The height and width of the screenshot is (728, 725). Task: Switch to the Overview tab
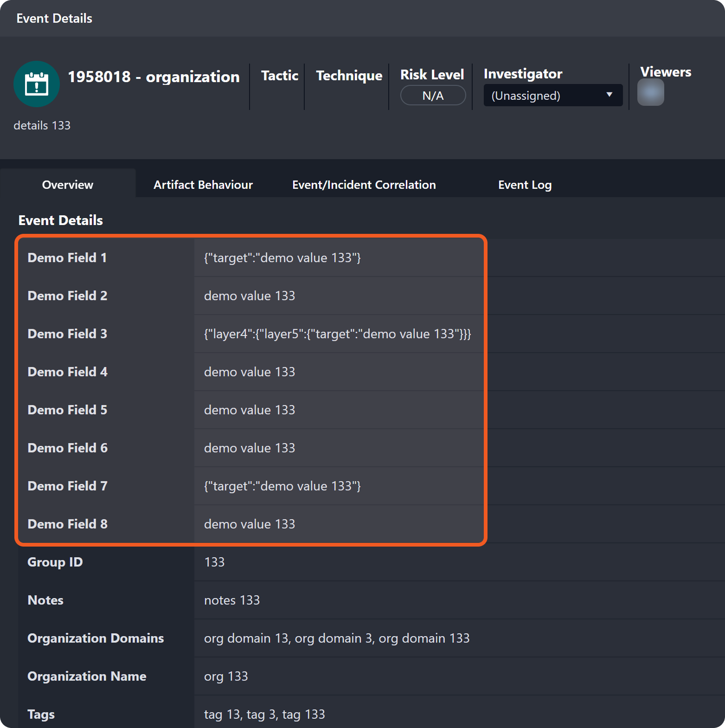click(x=68, y=185)
